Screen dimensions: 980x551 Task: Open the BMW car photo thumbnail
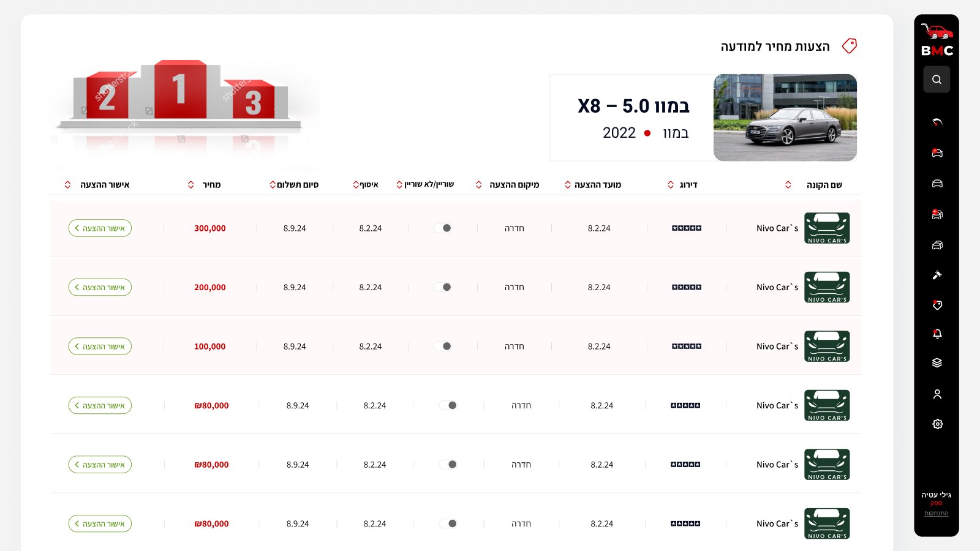tap(785, 118)
